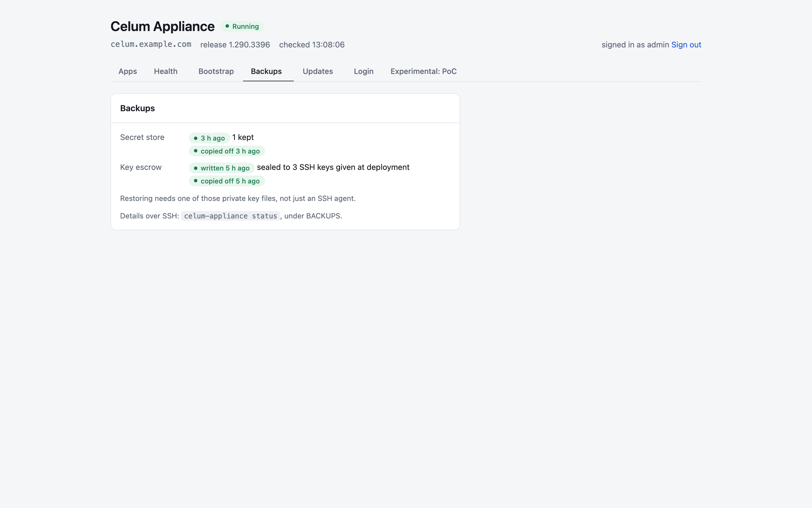The image size is (812, 508).
Task: Open the Login tab
Action: 364,71
